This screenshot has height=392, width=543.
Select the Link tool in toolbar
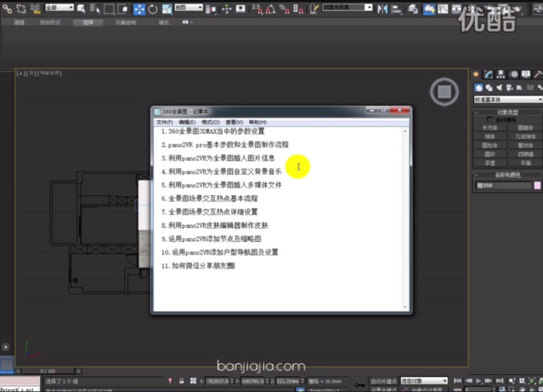pos(7,9)
